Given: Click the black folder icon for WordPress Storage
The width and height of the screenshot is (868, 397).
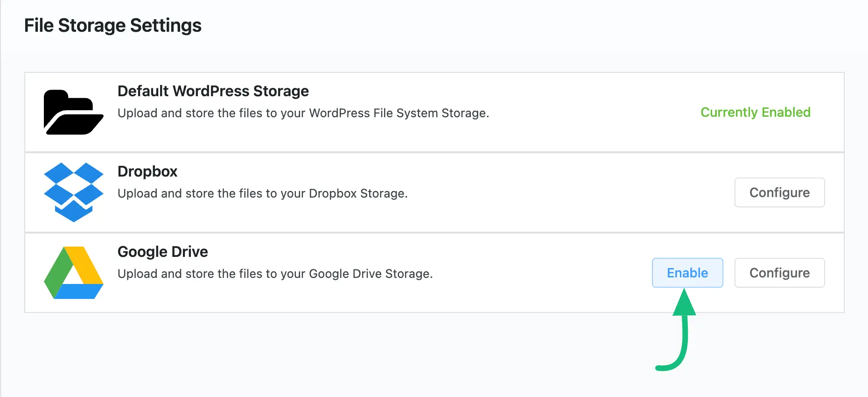Looking at the screenshot, I should tap(73, 112).
